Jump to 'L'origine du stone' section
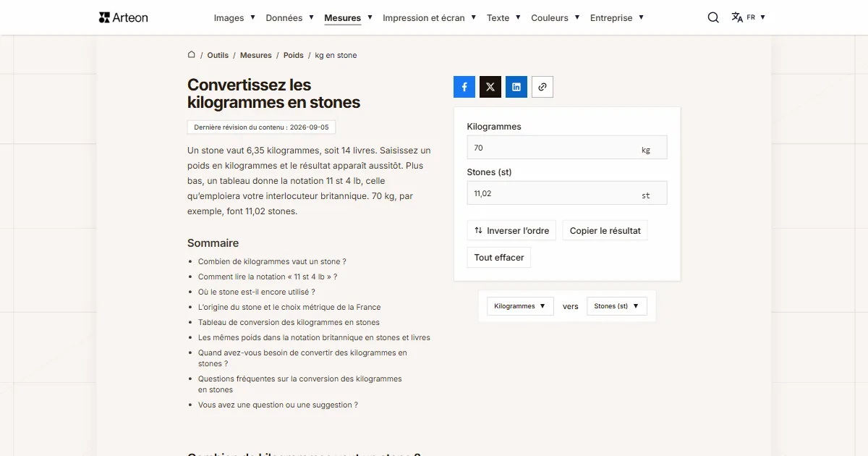The width and height of the screenshot is (868, 456). tap(289, 307)
